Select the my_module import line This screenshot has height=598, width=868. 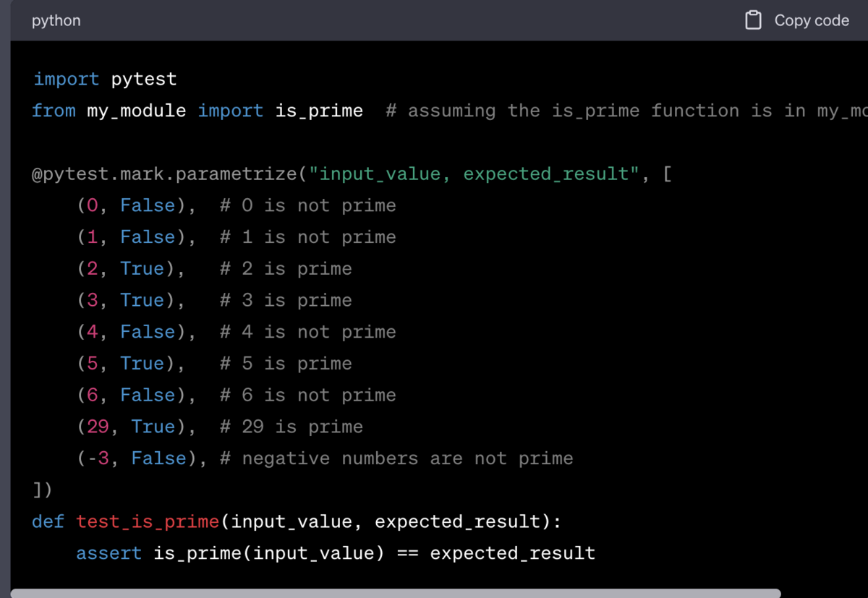click(x=197, y=110)
